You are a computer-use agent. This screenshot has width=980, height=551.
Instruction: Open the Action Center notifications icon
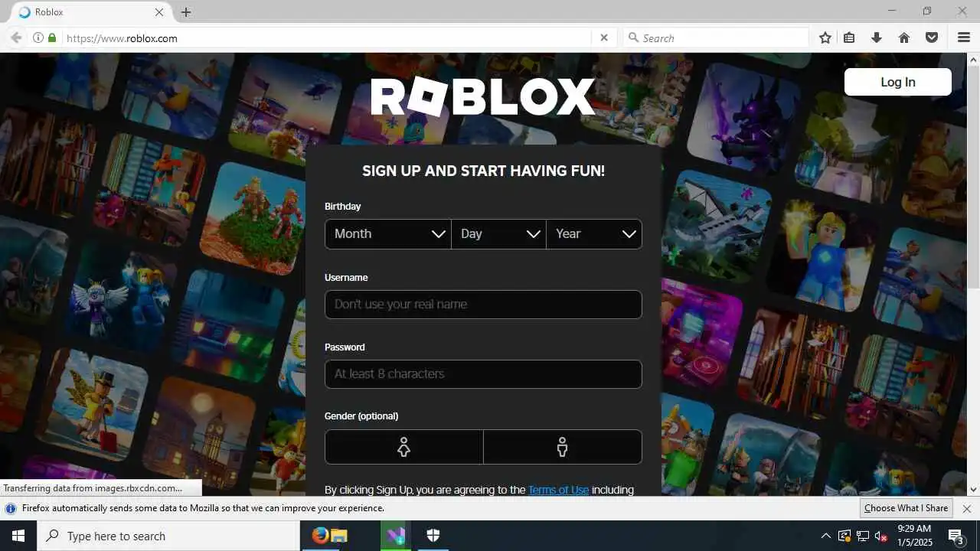956,536
